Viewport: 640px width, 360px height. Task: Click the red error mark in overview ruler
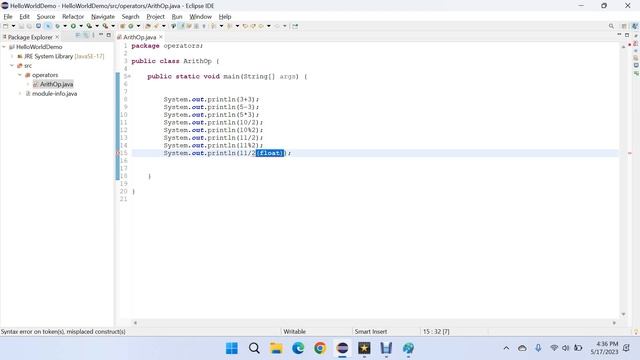point(629,153)
